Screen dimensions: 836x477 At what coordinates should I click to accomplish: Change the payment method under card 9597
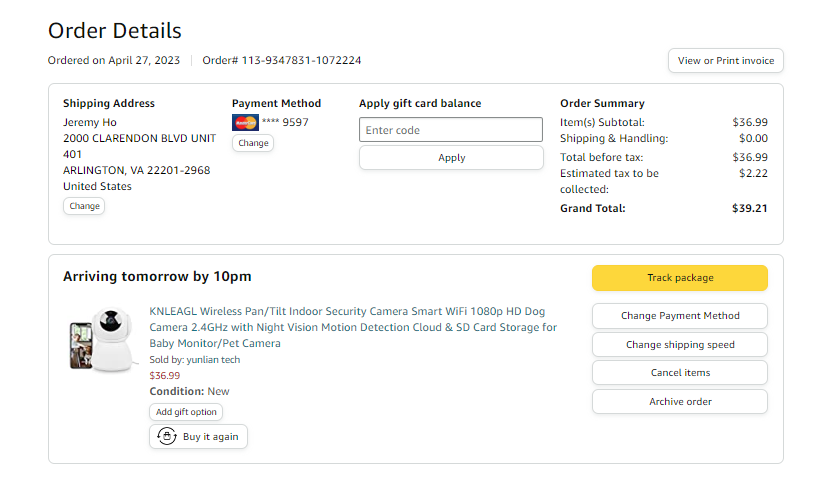[x=253, y=143]
